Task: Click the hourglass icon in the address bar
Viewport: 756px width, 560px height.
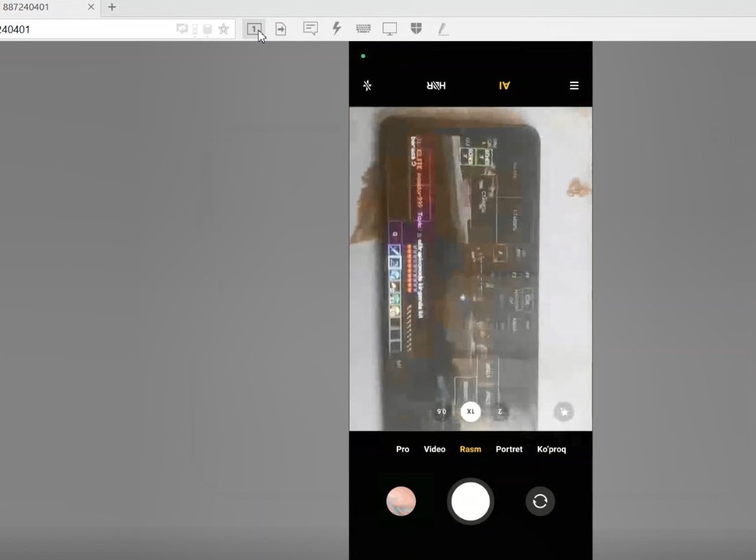Action: pos(195,30)
